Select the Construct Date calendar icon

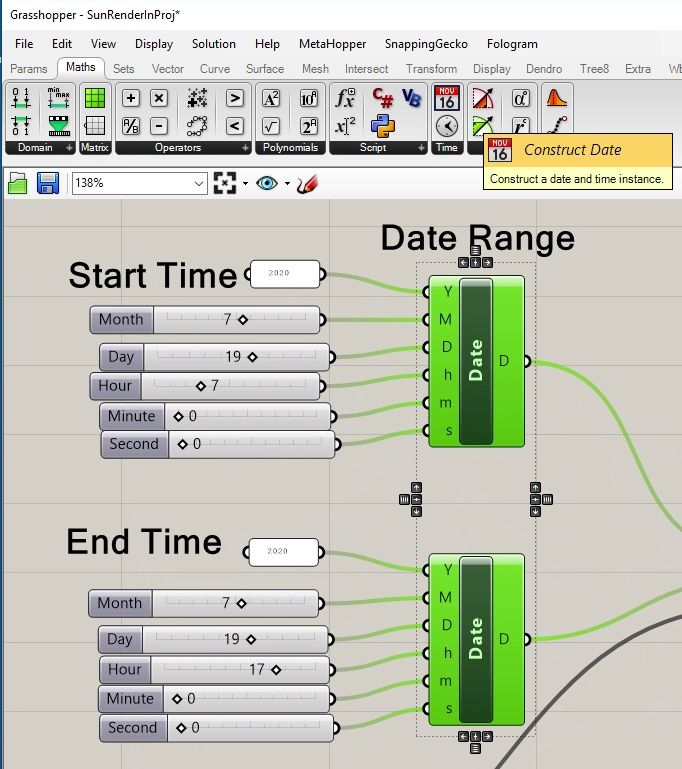click(447, 98)
